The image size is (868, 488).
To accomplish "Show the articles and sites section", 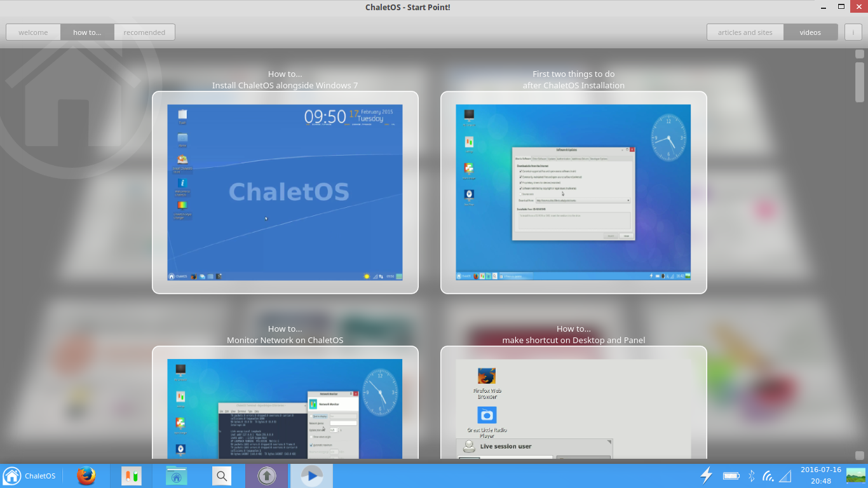I will tap(745, 32).
